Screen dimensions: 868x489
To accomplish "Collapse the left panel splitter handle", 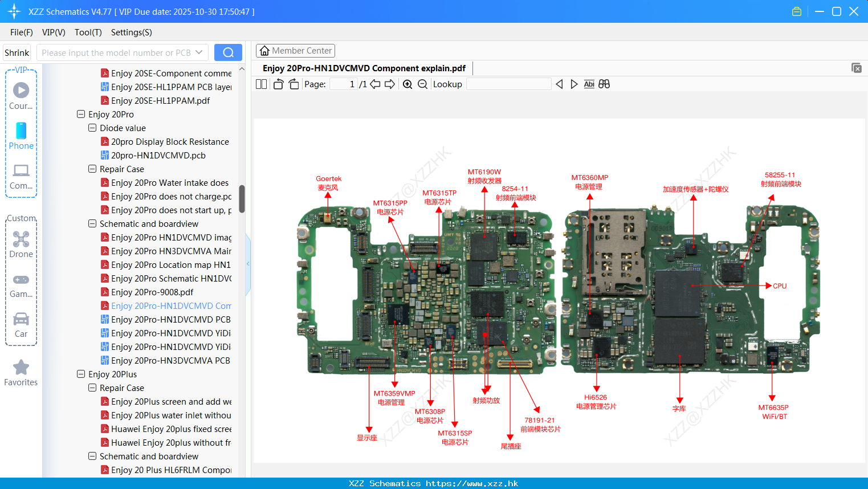I will click(248, 264).
